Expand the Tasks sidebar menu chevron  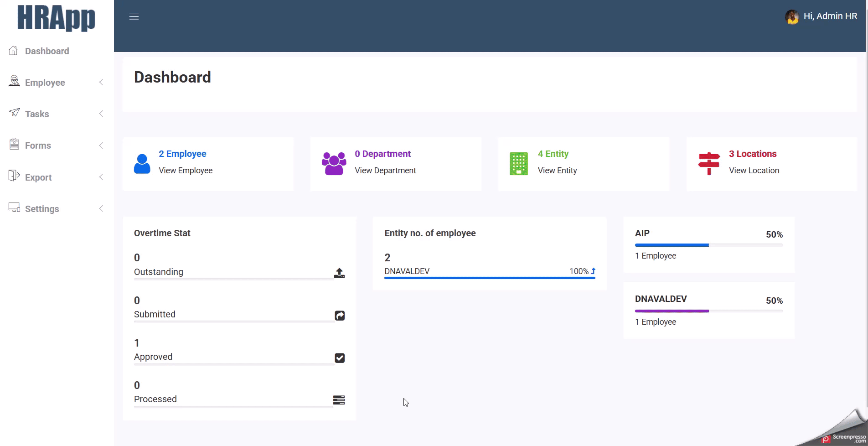click(101, 114)
